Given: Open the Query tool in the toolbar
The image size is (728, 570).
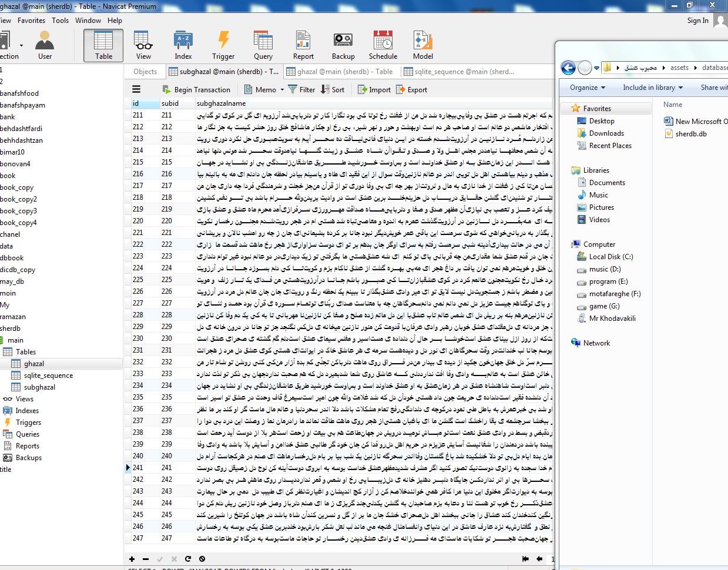Looking at the screenshot, I should tap(263, 45).
